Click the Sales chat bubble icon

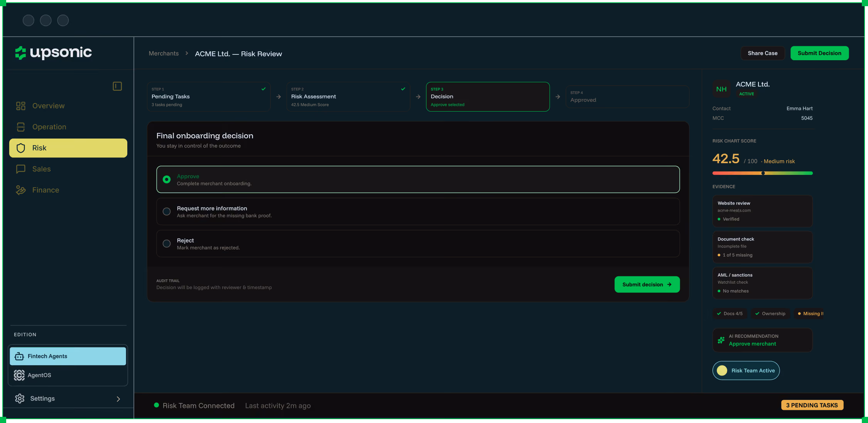21,169
